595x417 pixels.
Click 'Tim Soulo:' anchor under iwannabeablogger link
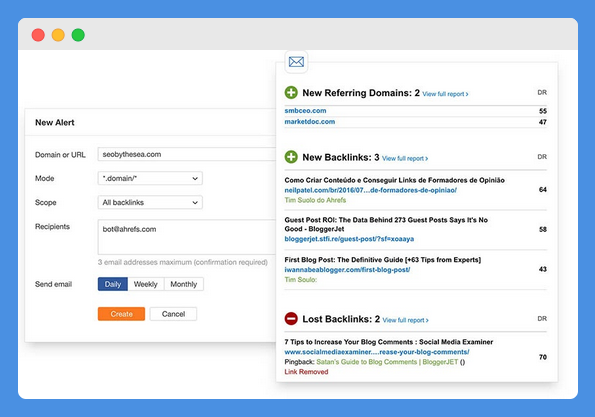click(301, 280)
